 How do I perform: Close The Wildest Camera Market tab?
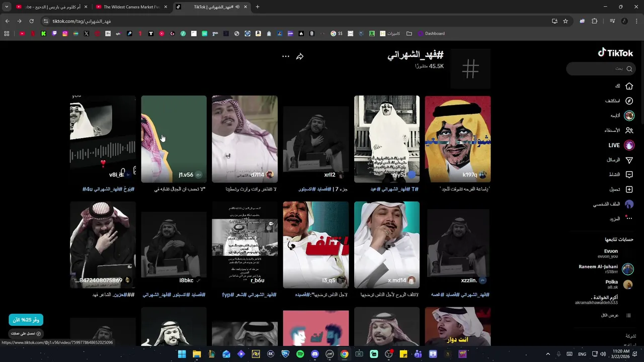coord(166,7)
